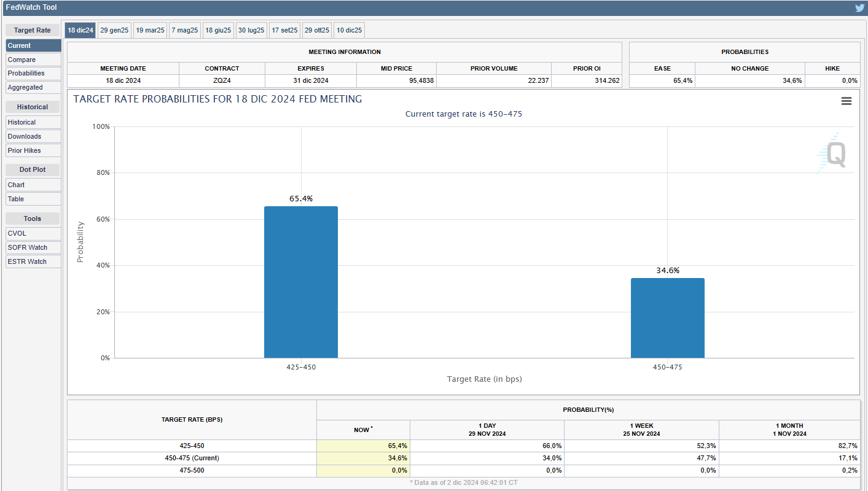
Task: Open the Downloads section
Action: [x=33, y=136]
